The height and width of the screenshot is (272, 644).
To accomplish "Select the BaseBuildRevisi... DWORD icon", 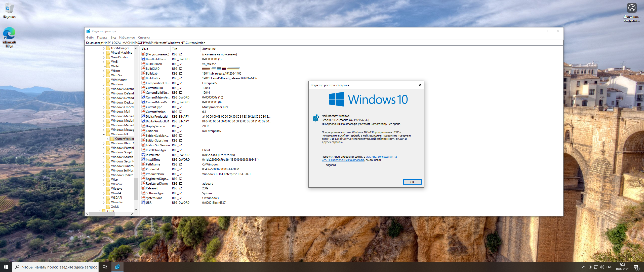I will pos(143,59).
